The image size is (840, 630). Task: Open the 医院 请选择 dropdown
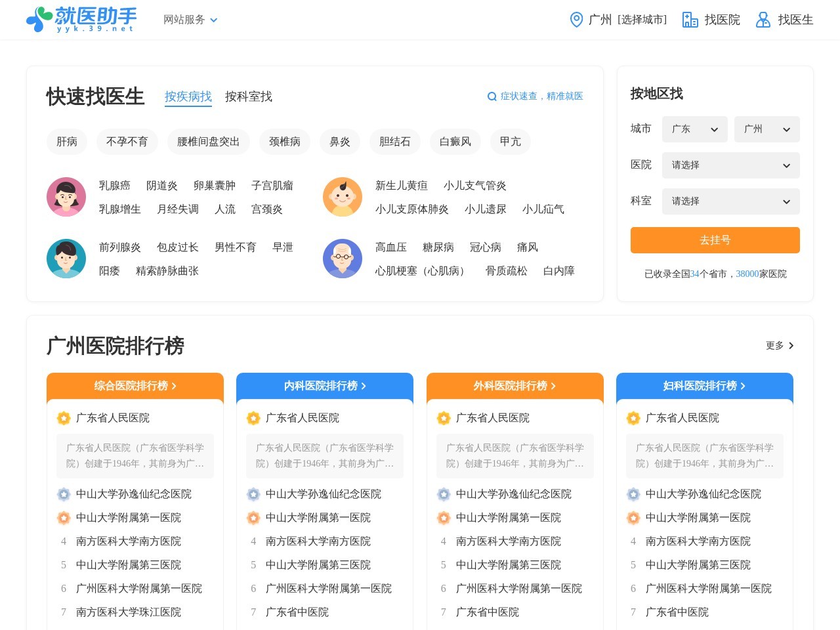(x=730, y=165)
